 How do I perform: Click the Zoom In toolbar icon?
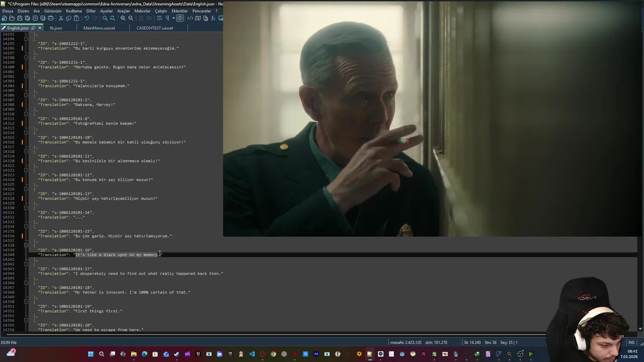123,18
